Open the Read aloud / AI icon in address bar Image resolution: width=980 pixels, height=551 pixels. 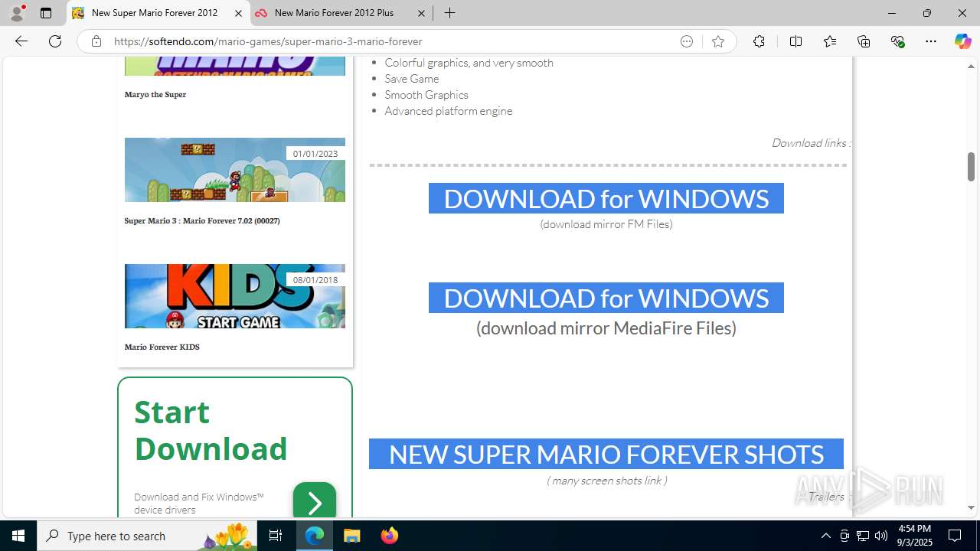pyautogui.click(x=687, y=41)
